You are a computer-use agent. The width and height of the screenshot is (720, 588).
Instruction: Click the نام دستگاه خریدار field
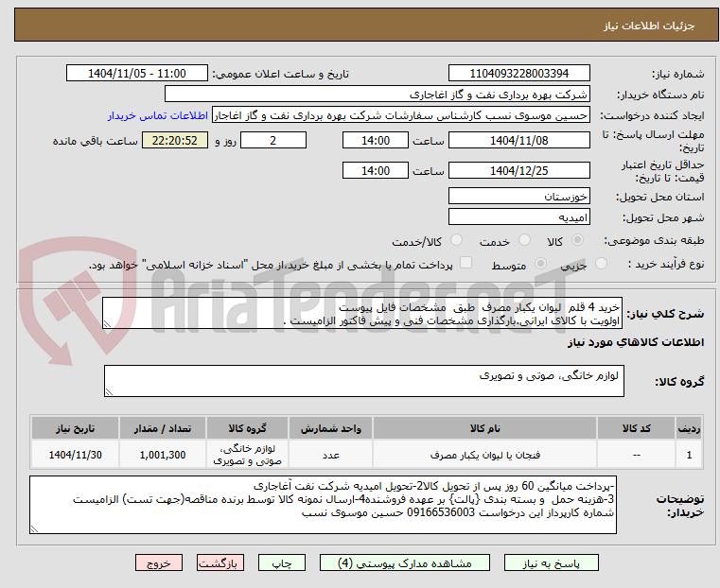coord(377,94)
